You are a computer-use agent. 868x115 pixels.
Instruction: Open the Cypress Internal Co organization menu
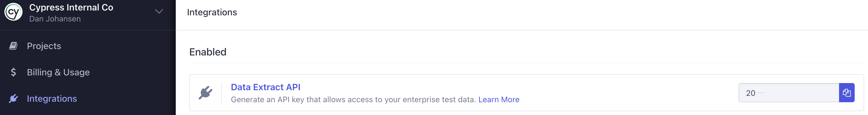click(71, 7)
